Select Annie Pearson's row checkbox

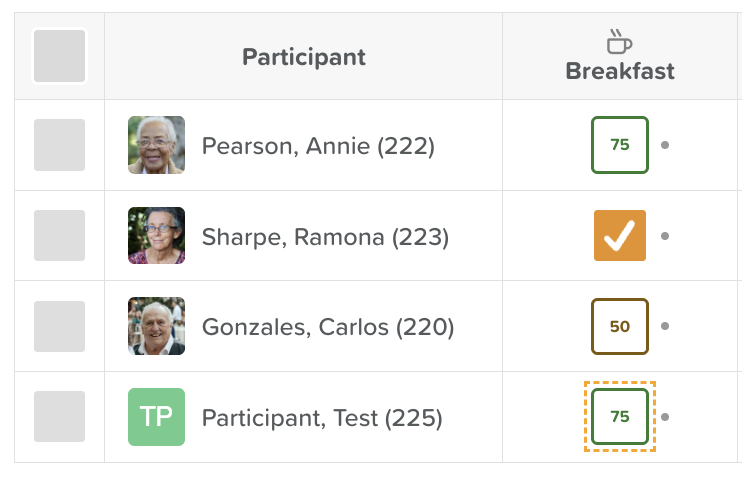tap(60, 145)
